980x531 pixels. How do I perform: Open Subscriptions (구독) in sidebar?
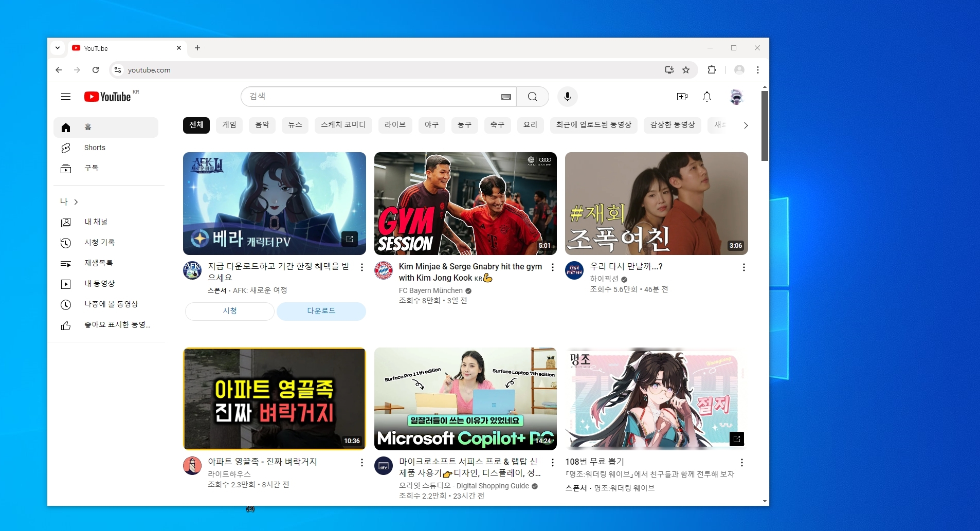coord(106,169)
